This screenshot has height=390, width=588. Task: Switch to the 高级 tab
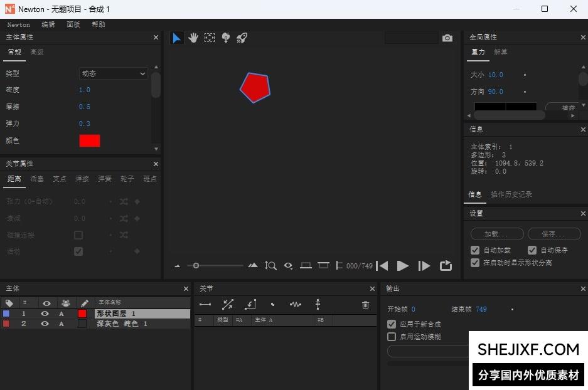(x=37, y=52)
